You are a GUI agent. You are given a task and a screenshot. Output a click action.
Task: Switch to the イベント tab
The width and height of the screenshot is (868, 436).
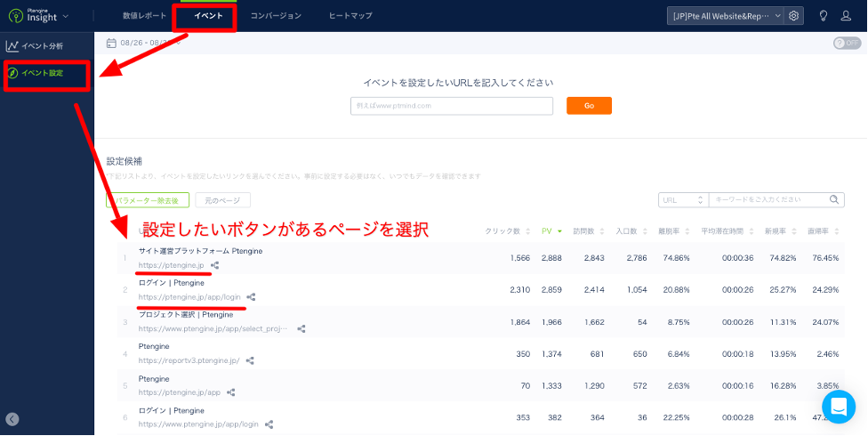point(208,15)
